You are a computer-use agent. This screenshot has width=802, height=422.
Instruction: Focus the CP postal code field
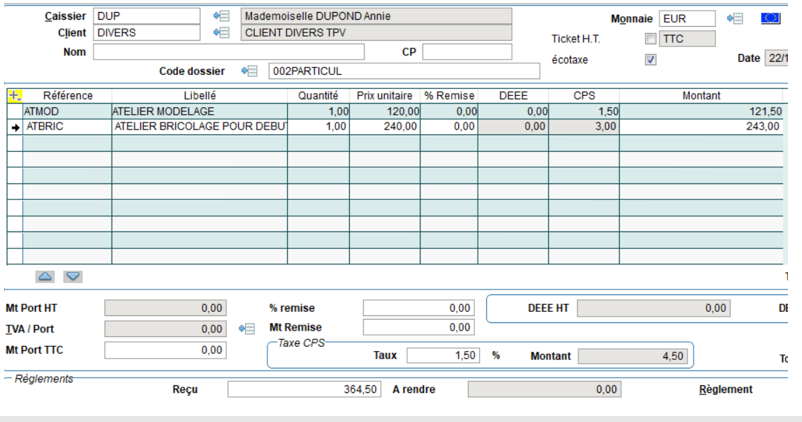467,52
